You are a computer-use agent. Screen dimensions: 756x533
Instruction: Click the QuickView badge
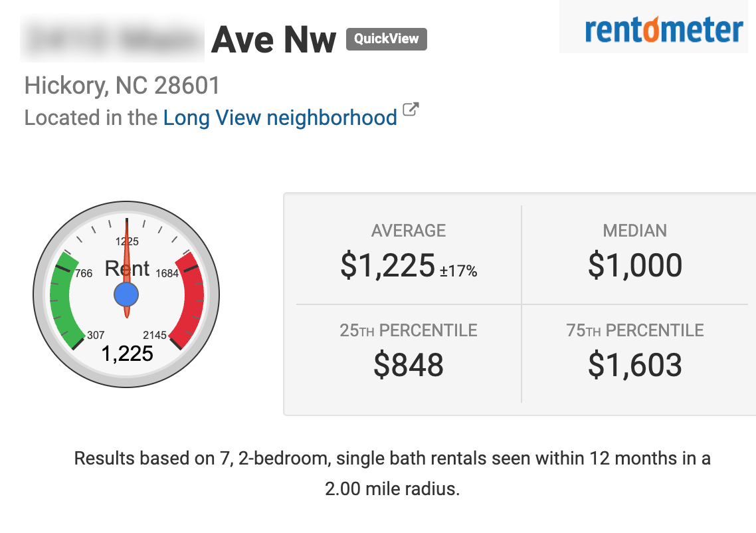point(386,39)
